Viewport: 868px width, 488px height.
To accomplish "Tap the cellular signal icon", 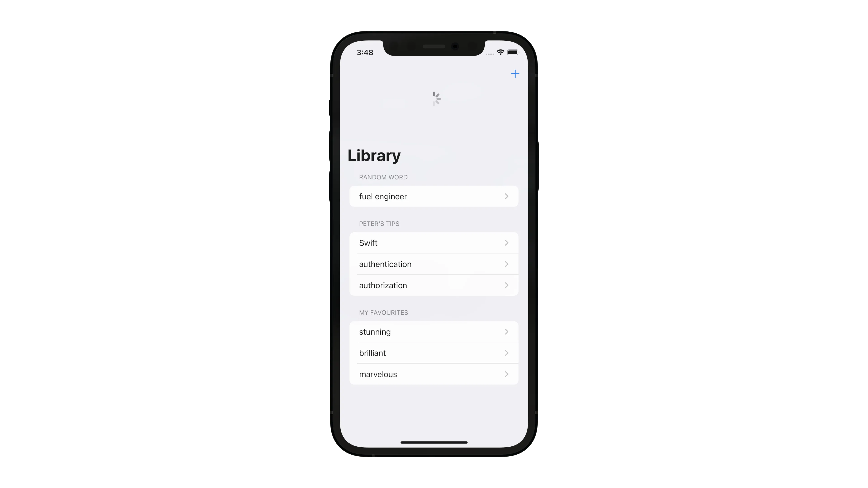I will tap(489, 53).
